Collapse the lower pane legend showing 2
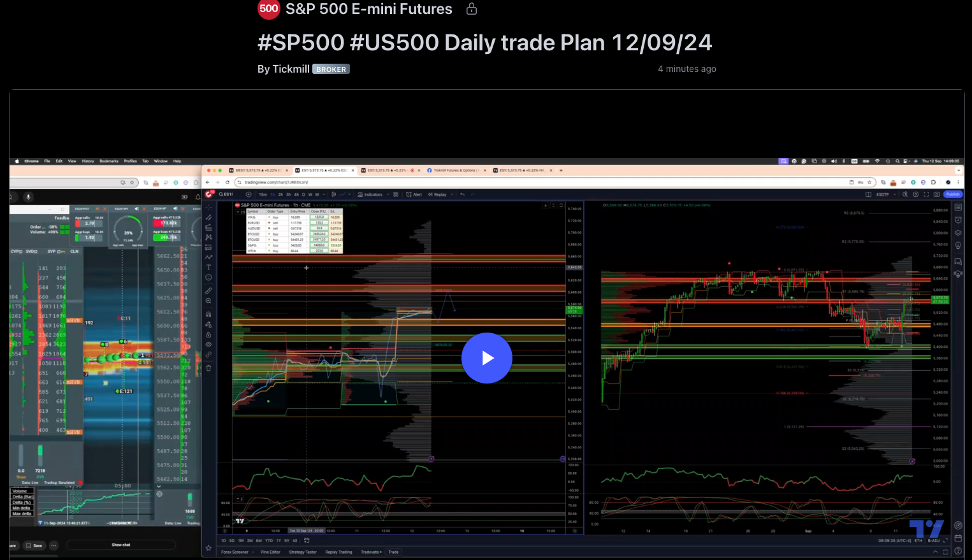This screenshot has height=560, width=972. click(238, 499)
